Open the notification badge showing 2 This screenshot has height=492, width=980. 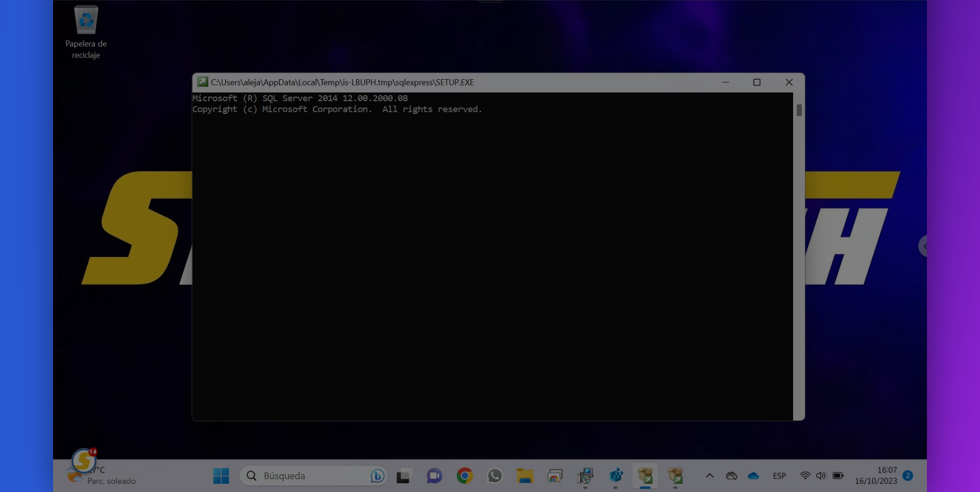coord(908,475)
